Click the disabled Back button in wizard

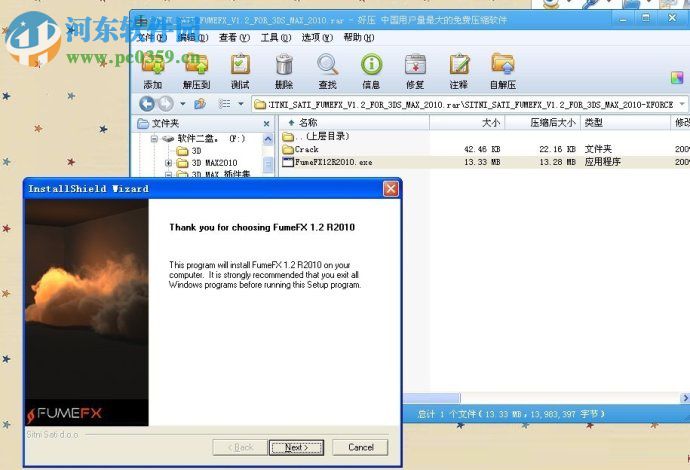(x=240, y=448)
